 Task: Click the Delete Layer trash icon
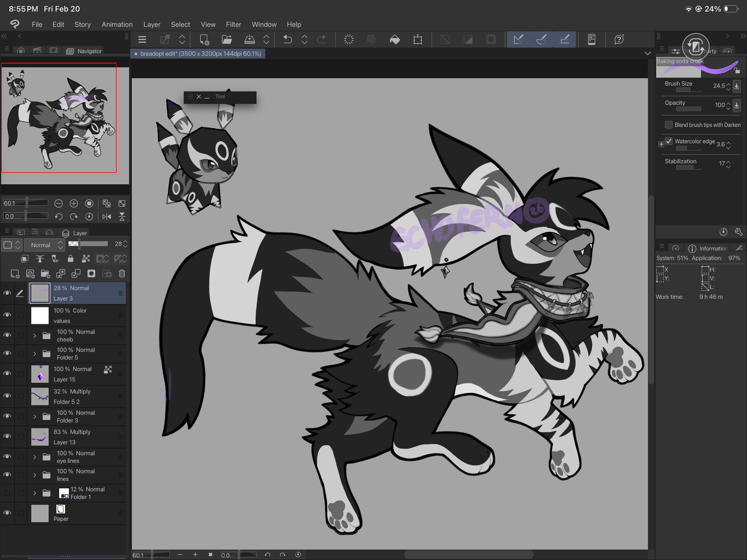point(122,274)
